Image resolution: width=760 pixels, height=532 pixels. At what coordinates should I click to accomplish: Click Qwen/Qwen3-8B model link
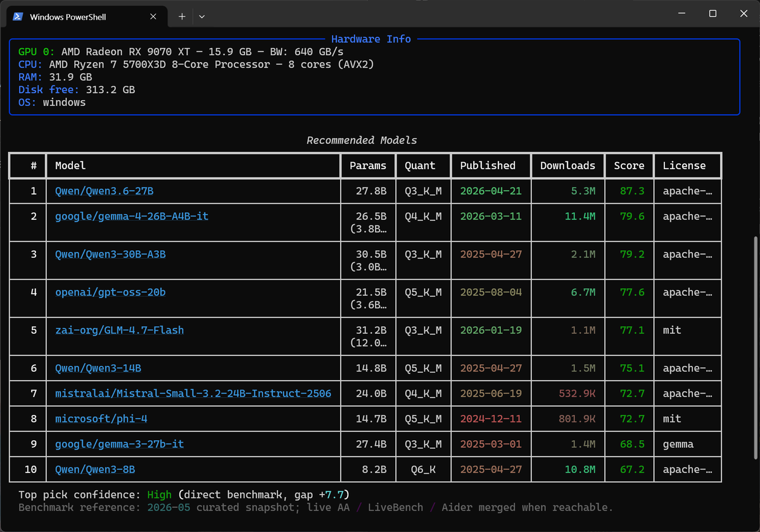(x=95, y=469)
